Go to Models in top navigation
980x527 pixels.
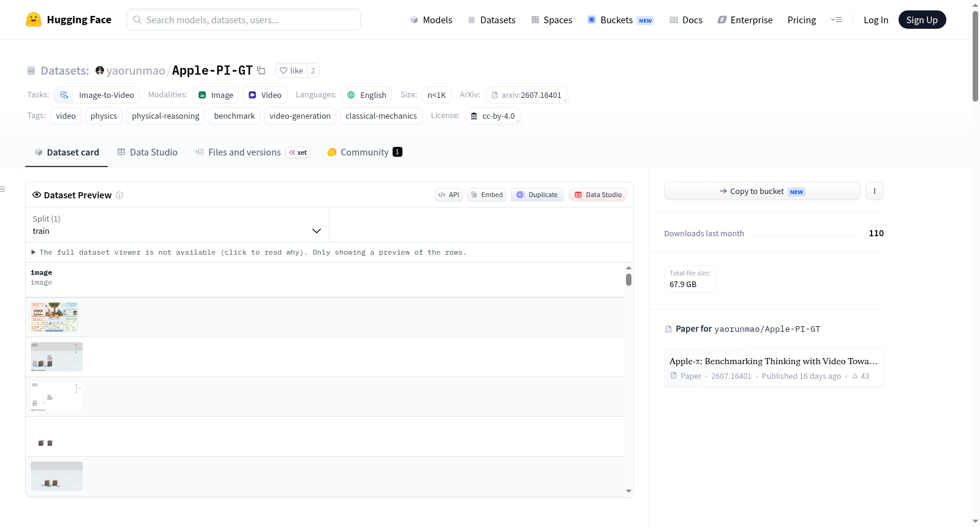[431, 20]
